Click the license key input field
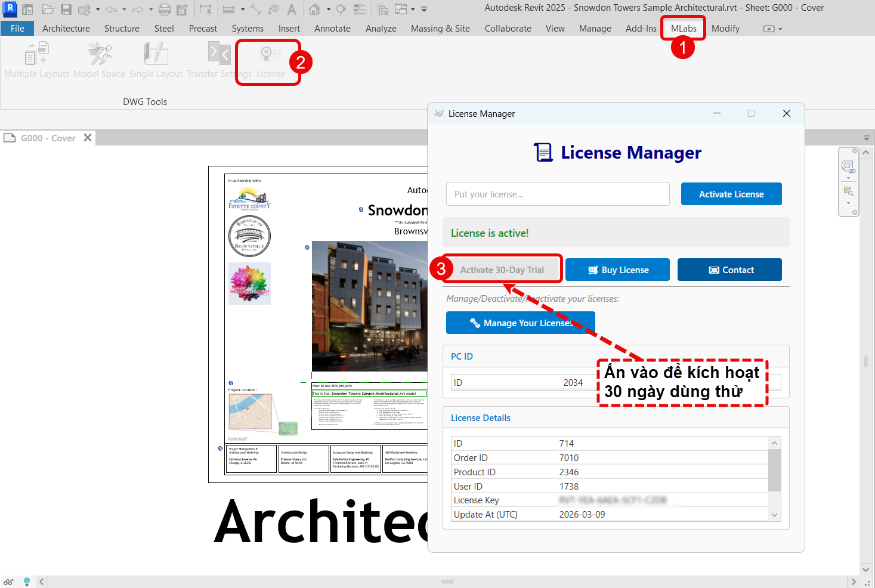Screen dimensions: 875x588 (x=558, y=194)
